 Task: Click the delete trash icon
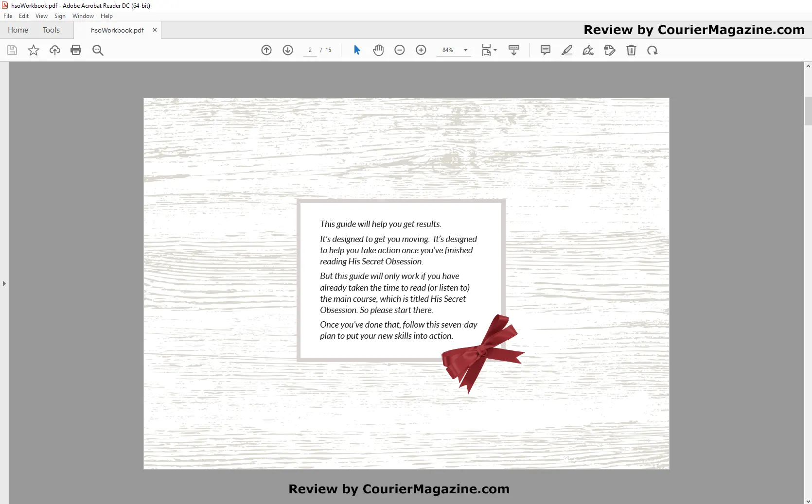pyautogui.click(x=631, y=50)
